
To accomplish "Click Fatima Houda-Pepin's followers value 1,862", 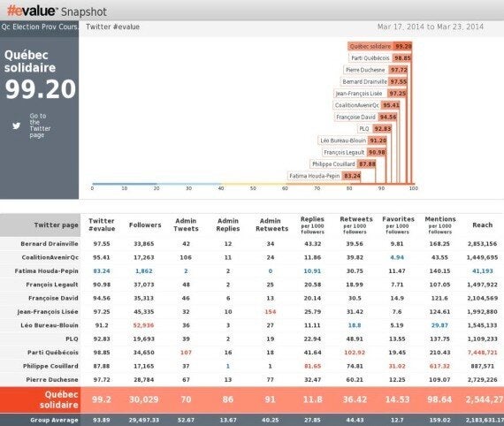I will pos(143,270).
